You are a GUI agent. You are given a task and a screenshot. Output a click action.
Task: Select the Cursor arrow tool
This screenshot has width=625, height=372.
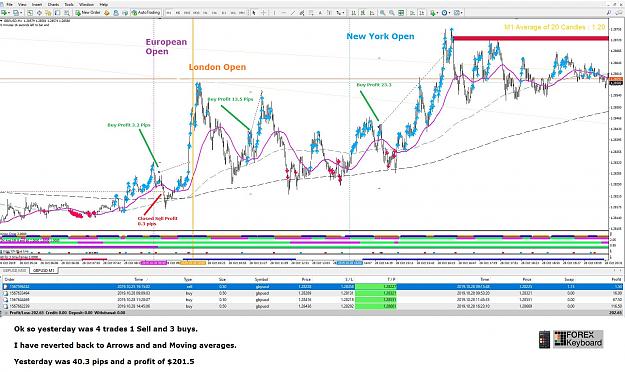(254, 13)
